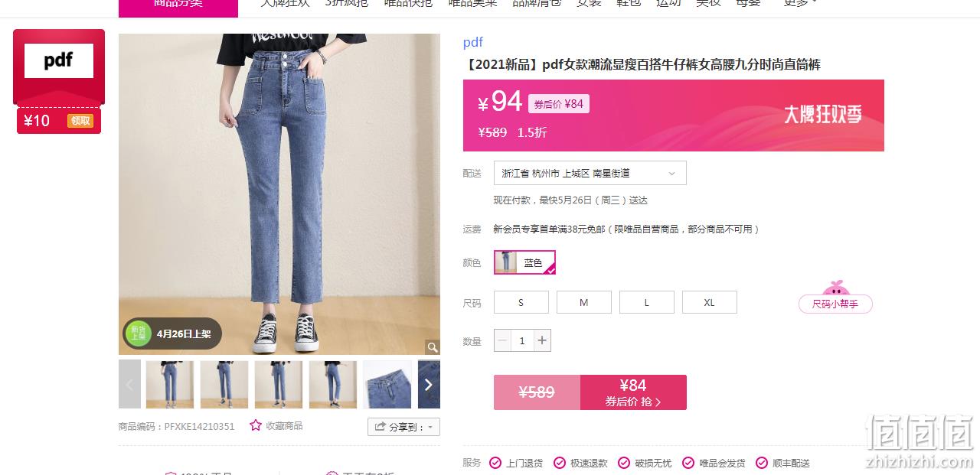Click the pink 尺码小帮手 mascot icon

835,288
